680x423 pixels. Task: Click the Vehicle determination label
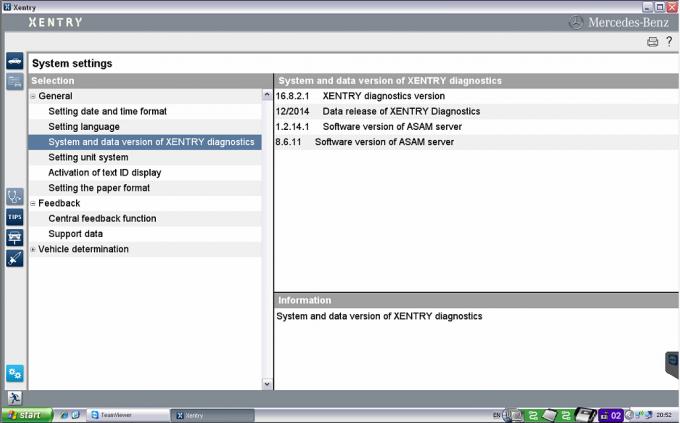83,249
